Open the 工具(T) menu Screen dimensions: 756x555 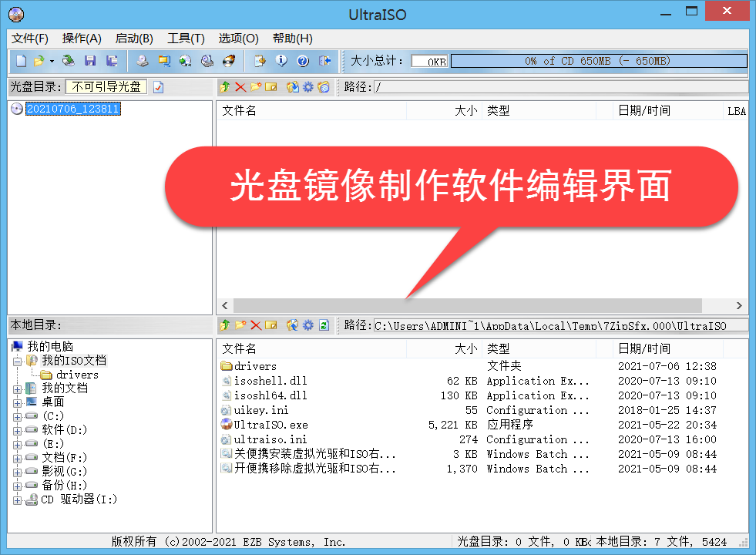coord(186,39)
